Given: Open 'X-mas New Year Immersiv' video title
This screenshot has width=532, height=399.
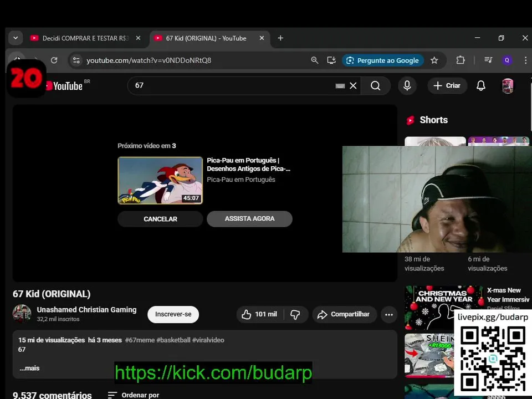Looking at the screenshot, I should (x=508, y=295).
